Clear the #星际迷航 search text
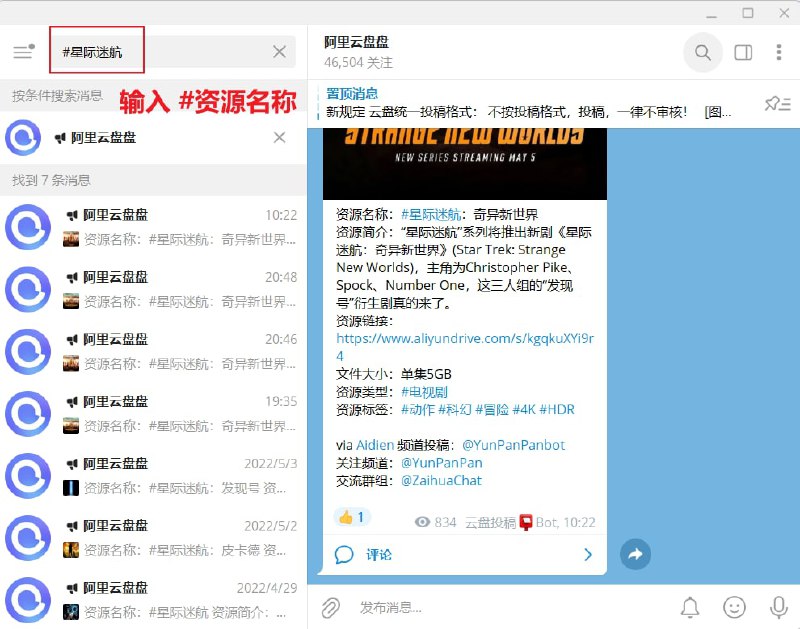 (x=279, y=52)
